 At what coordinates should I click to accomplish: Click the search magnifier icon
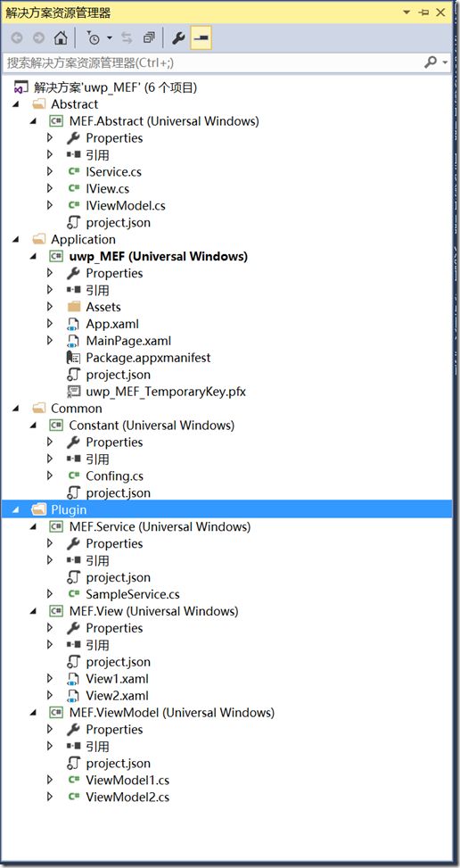(x=431, y=62)
